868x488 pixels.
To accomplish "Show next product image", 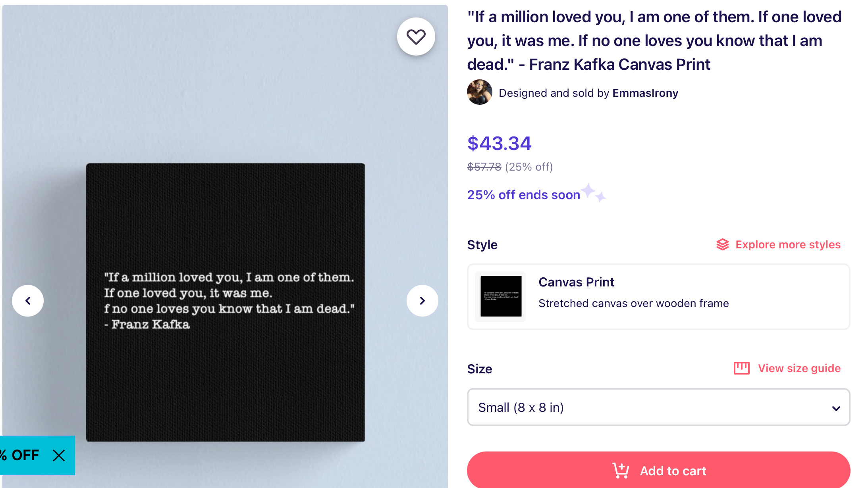I will [422, 301].
